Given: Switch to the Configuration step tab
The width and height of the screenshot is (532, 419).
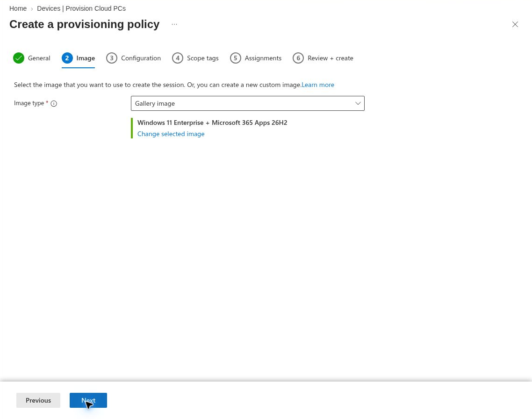Looking at the screenshot, I should (x=133, y=58).
